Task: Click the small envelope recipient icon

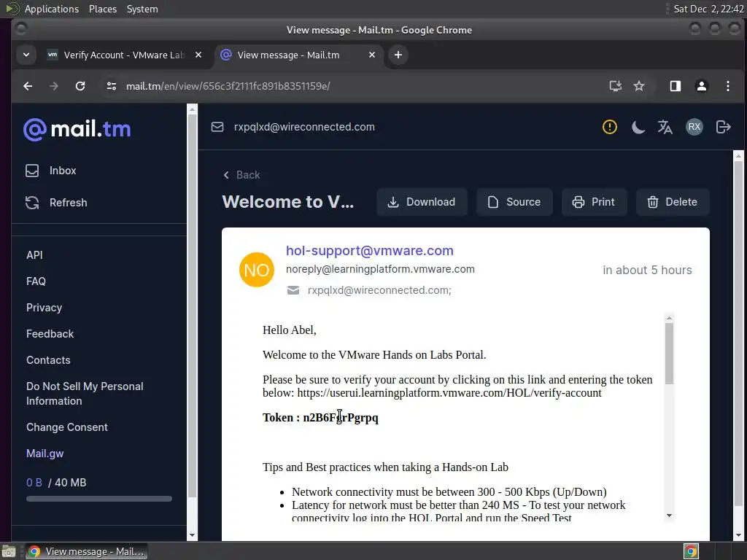Action: pyautogui.click(x=293, y=290)
